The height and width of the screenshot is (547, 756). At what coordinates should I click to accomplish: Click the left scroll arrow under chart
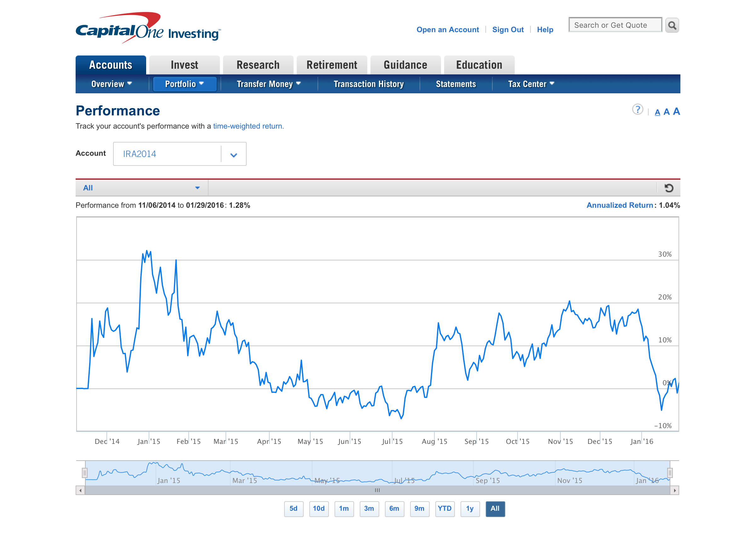point(80,490)
